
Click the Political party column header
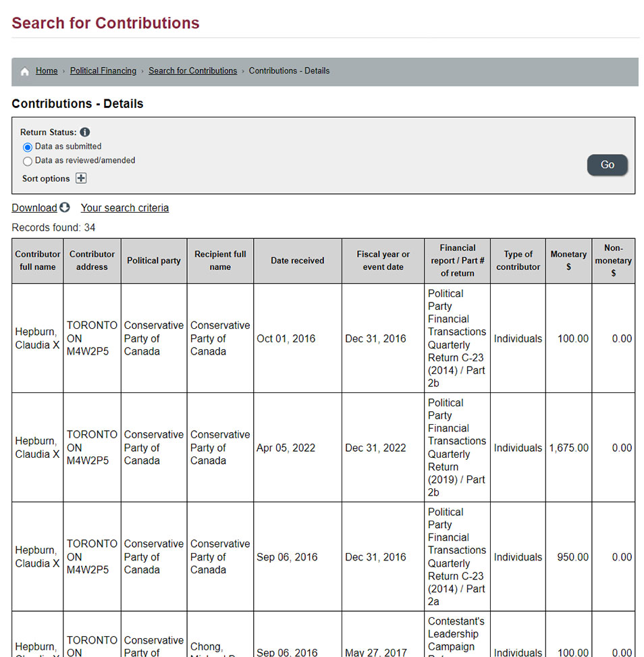154,261
